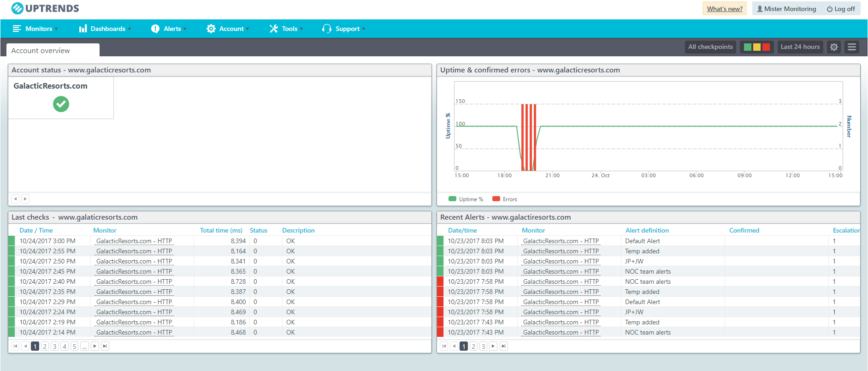The height and width of the screenshot is (371, 868).
Task: Sort Recent Alerts by Confirmed column
Action: (x=744, y=230)
